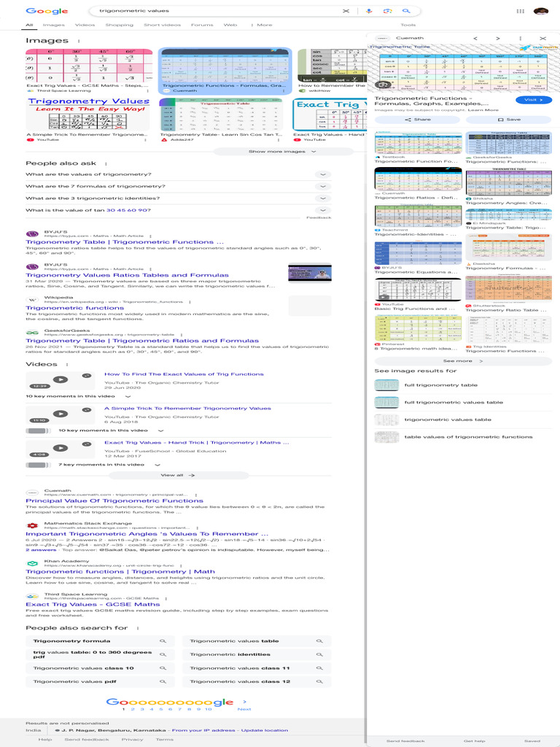The height and width of the screenshot is (747, 560).
Task: Select 'full trigonometry table' image suggestion
Action: [x=463, y=385]
